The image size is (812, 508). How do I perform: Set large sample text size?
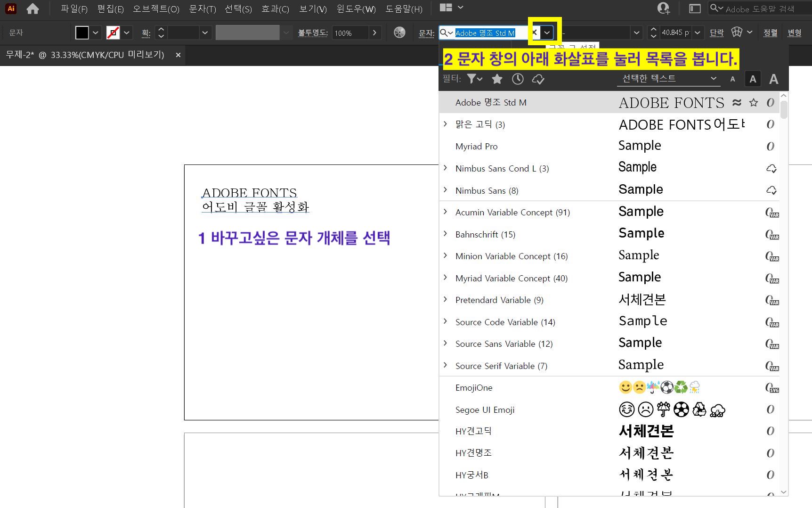pyautogui.click(x=773, y=79)
